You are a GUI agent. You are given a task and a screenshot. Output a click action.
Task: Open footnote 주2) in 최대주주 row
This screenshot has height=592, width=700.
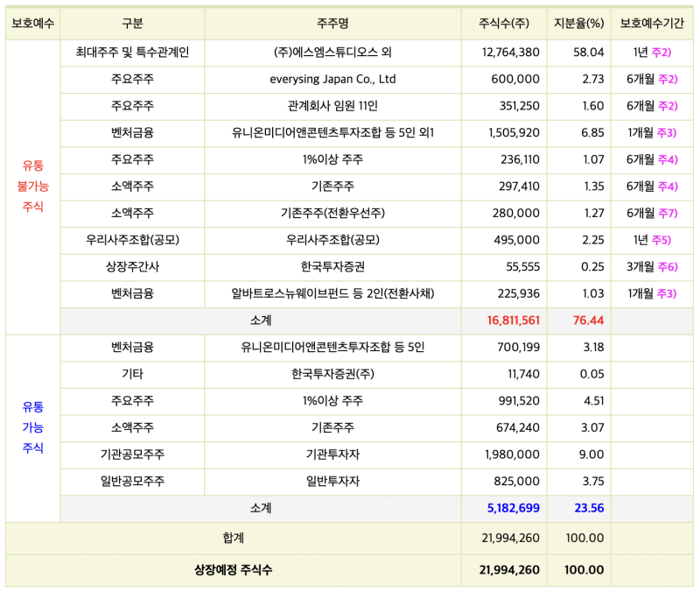point(661,53)
